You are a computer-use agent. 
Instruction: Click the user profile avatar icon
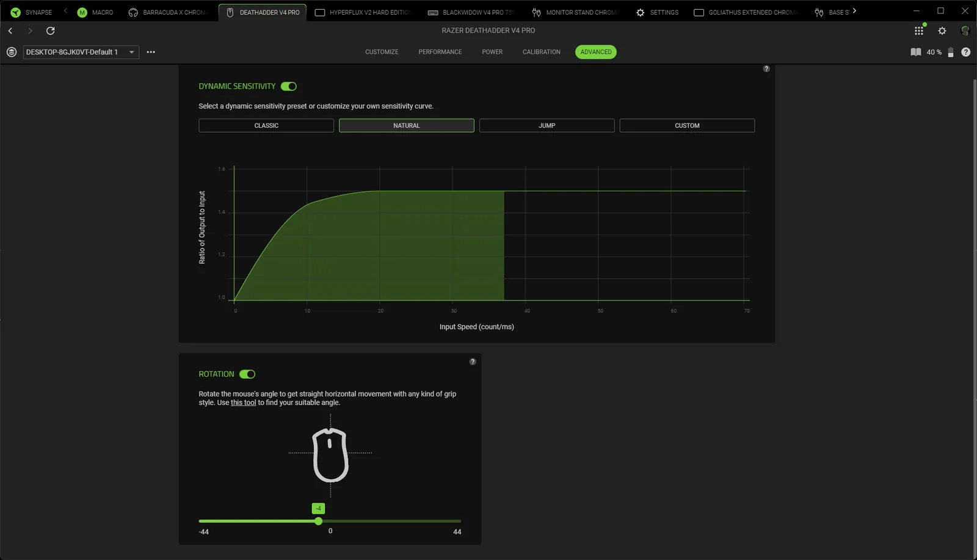click(965, 31)
